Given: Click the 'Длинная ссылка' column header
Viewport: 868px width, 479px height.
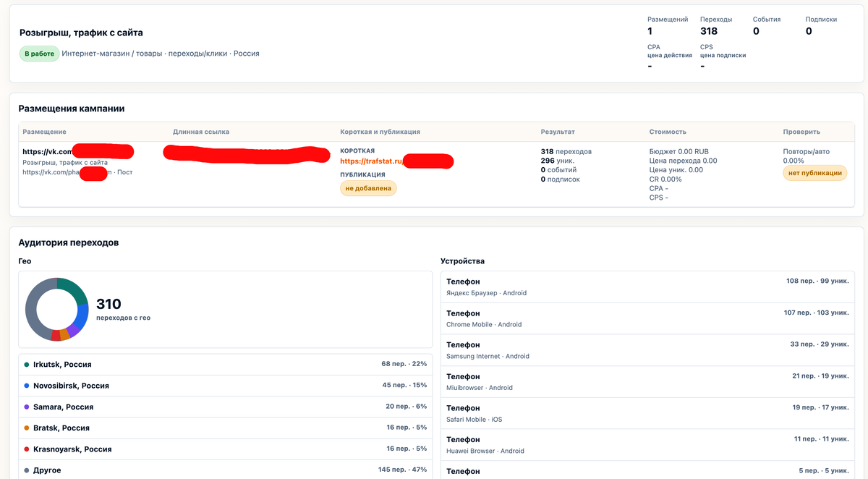Looking at the screenshot, I should coord(201,132).
